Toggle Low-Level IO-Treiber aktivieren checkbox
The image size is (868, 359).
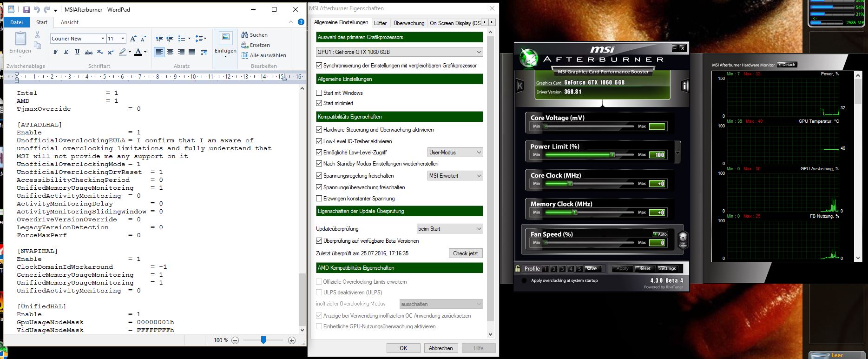coord(319,141)
